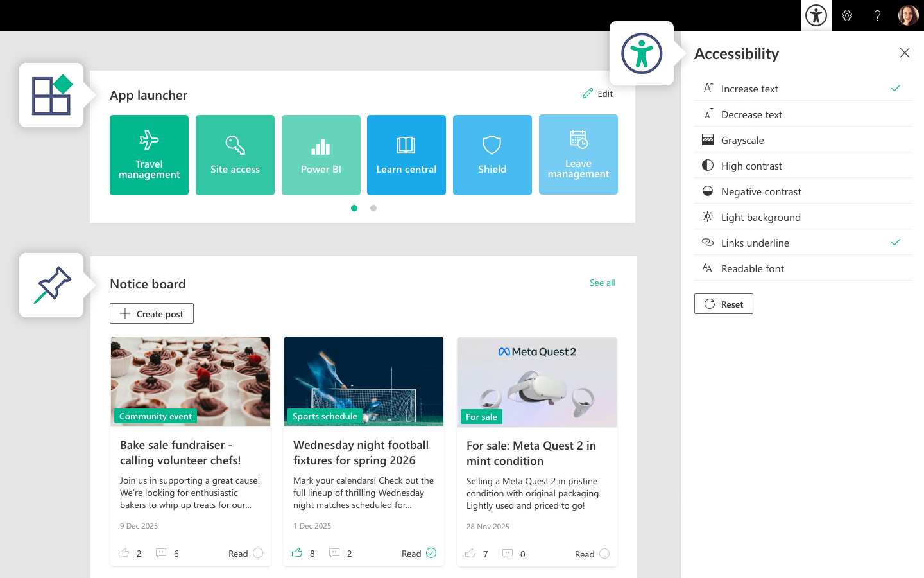This screenshot has height=578, width=924.
Task: Toggle Links underline option
Action: [802, 243]
